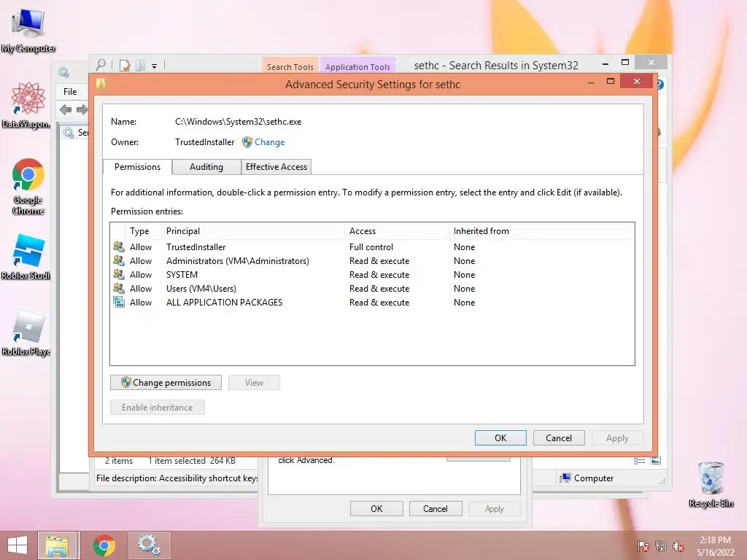Switch Explorer to details view icon

point(639,461)
